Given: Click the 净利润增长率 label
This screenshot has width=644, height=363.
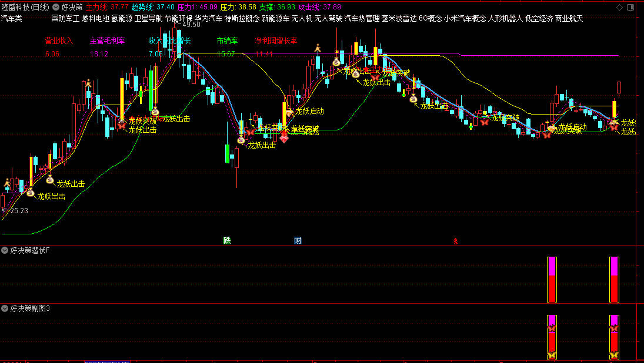Looking at the screenshot, I should (x=276, y=41).
